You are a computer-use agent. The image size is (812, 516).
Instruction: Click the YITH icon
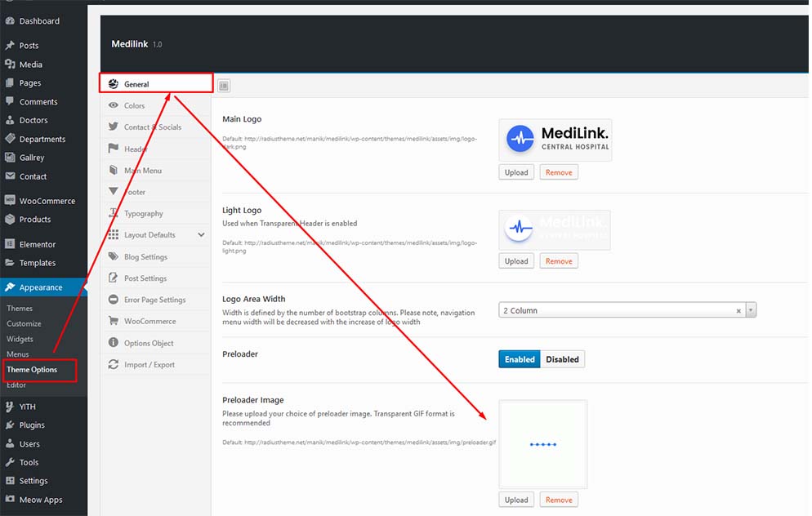point(10,407)
